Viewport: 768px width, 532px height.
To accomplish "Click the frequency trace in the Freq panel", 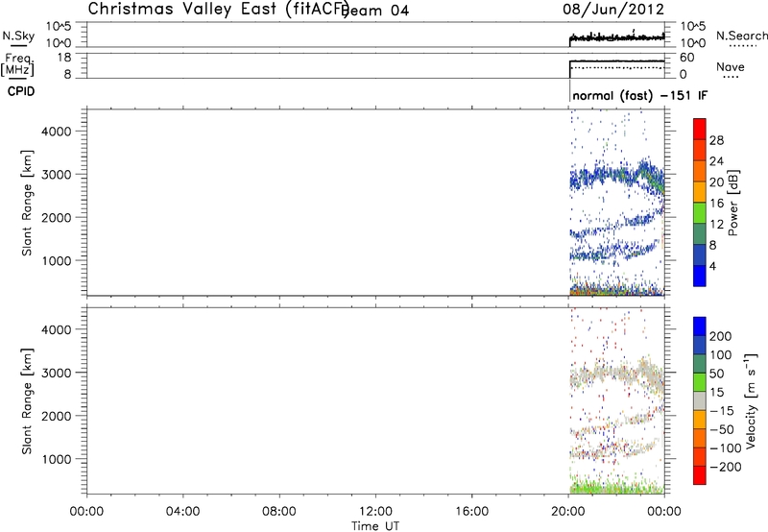I will 617,61.
